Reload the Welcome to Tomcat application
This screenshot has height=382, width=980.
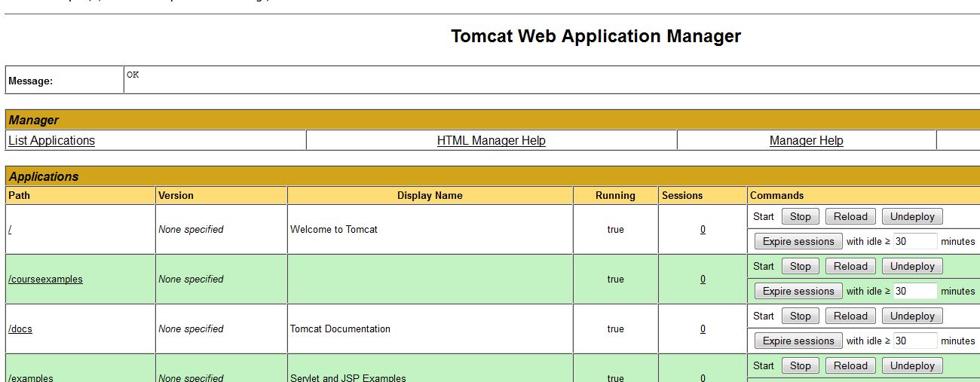(x=851, y=216)
